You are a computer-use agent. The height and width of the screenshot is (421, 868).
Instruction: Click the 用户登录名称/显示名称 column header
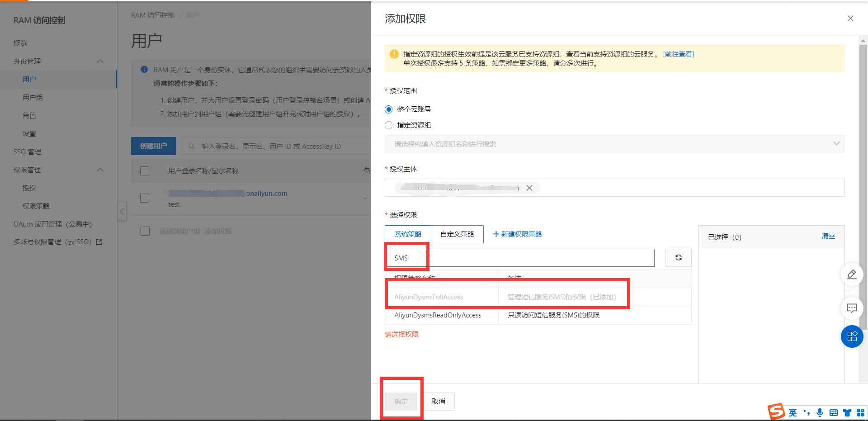point(203,171)
